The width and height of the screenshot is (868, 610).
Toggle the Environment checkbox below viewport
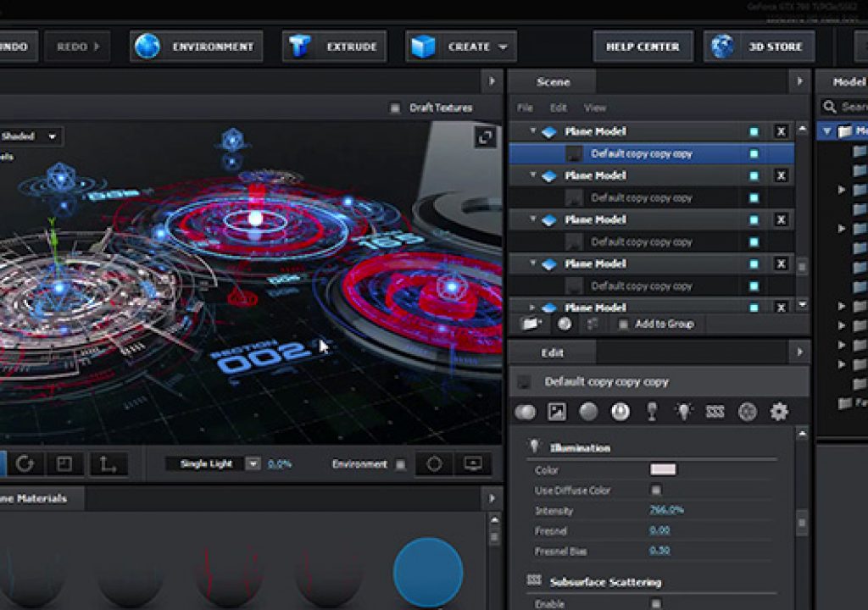401,464
